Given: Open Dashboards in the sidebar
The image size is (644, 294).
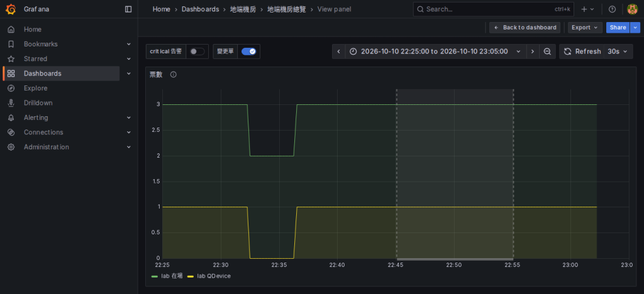Looking at the screenshot, I should pyautogui.click(x=42, y=73).
